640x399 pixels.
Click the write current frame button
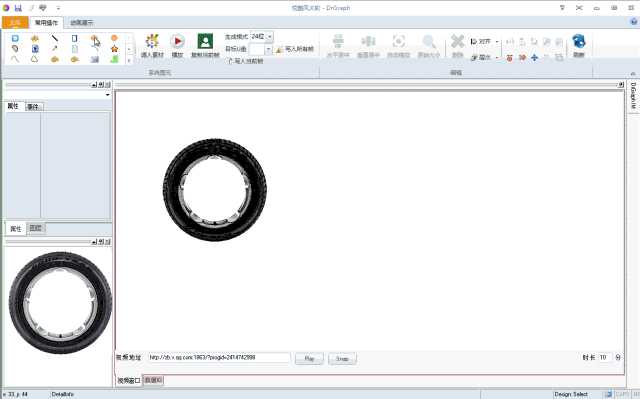point(246,61)
